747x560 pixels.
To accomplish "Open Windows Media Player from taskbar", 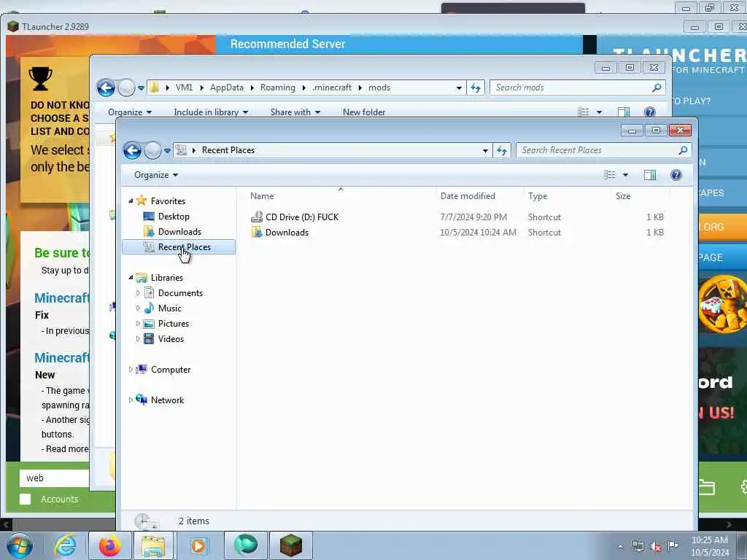I will point(198,545).
